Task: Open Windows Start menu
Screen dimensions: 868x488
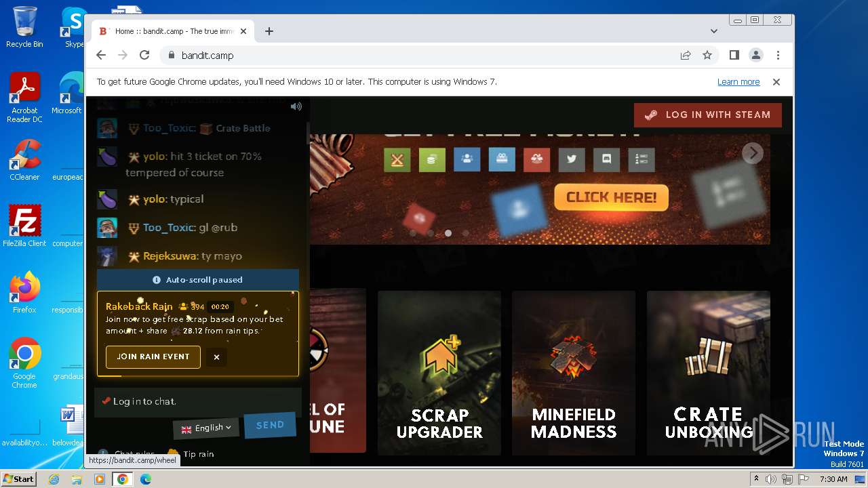Action: click(19, 479)
